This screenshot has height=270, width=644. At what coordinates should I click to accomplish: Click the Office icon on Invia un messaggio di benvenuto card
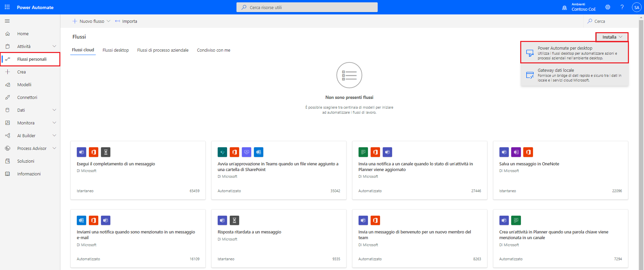pos(375,220)
